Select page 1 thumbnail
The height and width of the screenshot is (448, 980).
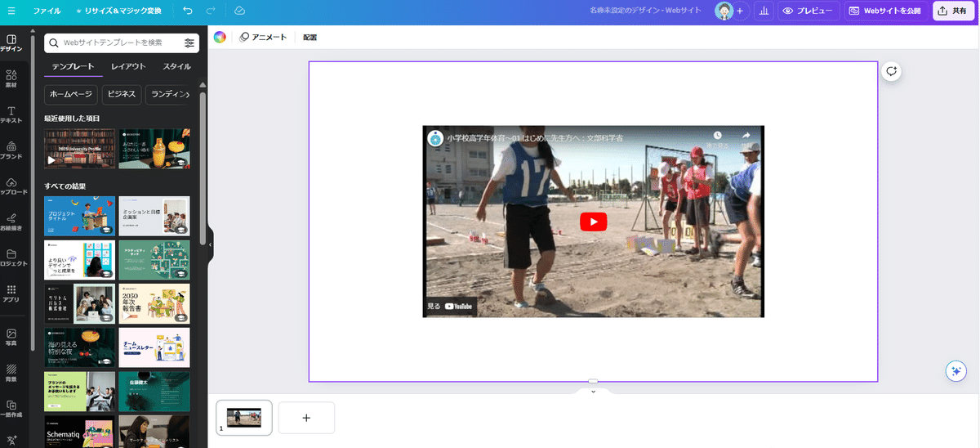tap(244, 417)
